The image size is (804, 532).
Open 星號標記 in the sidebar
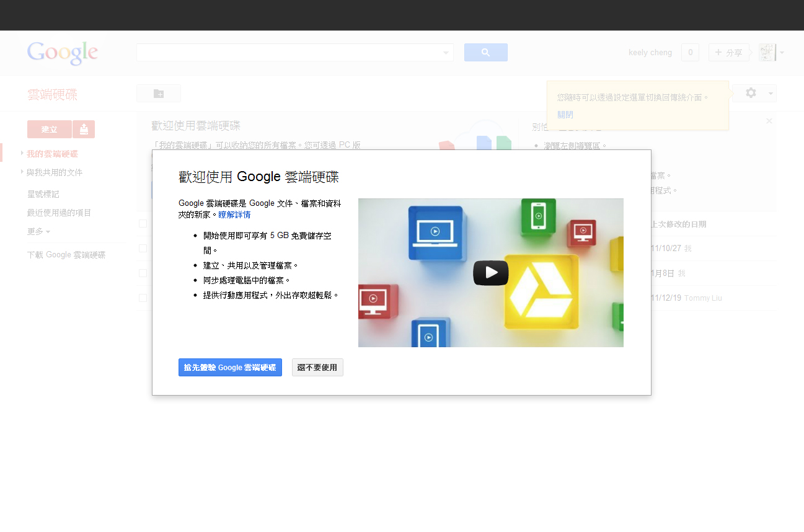point(43,194)
